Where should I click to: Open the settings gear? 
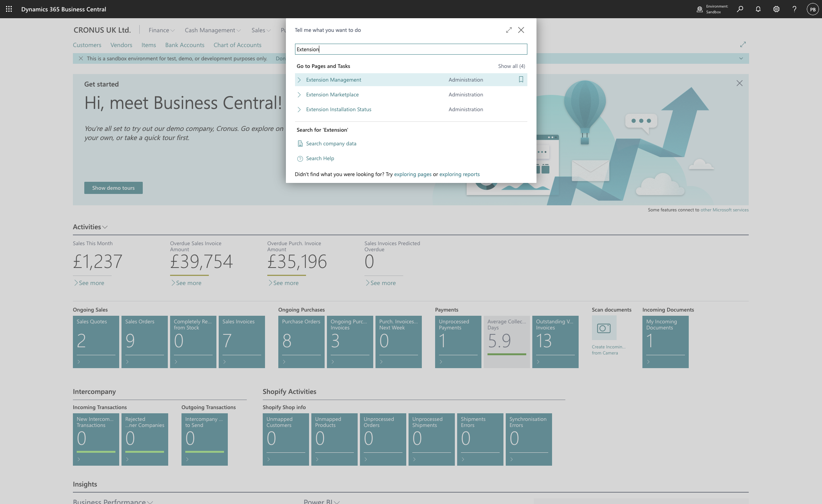coord(776,9)
